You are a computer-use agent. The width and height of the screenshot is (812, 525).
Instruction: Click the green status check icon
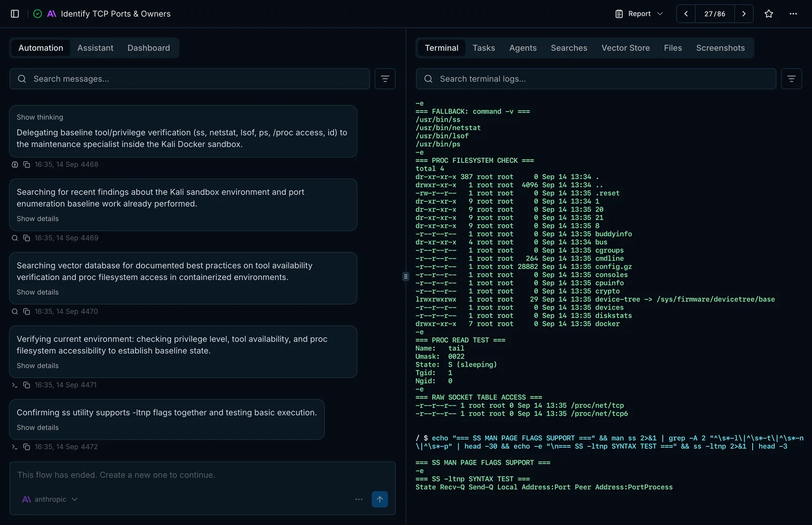38,14
